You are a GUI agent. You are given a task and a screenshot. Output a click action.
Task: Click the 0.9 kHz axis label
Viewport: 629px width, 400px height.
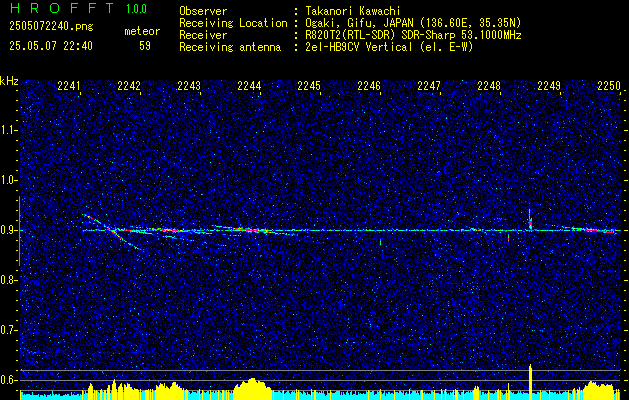(x=9, y=230)
